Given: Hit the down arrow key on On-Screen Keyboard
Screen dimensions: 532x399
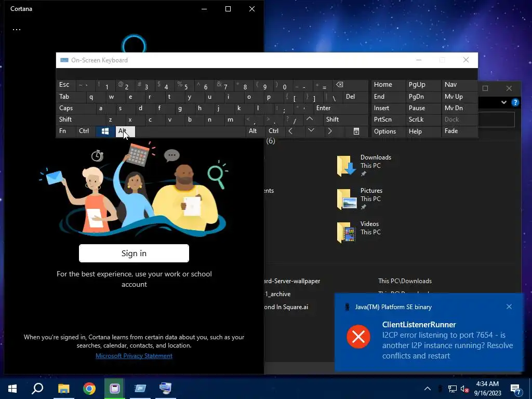Looking at the screenshot, I should coord(311,131).
